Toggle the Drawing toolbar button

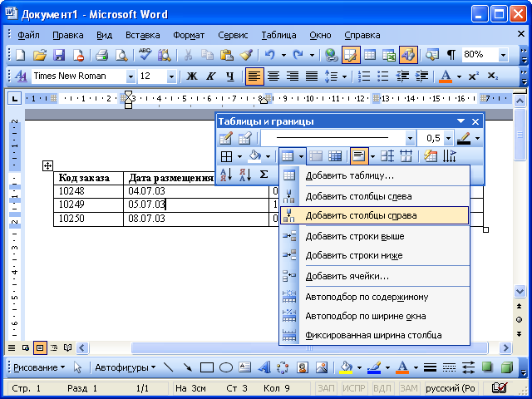408,55
